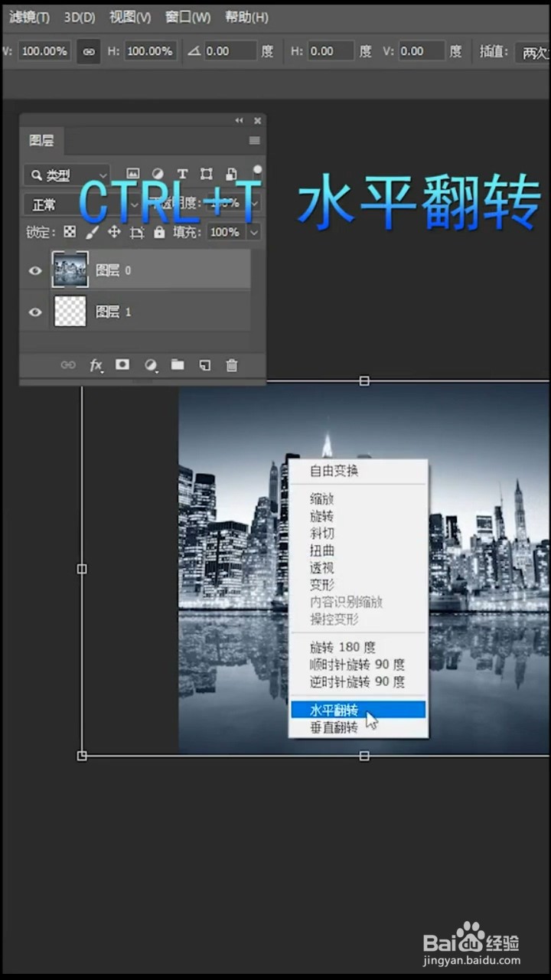This screenshot has height=980, width=551.
Task: Select the 图层 1 layer name
Action: pyautogui.click(x=112, y=312)
